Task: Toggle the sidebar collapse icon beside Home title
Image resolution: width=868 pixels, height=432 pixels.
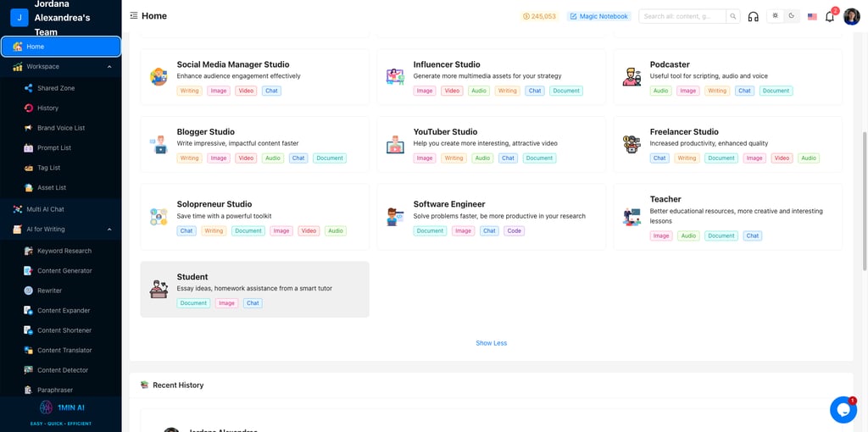Action: click(x=133, y=16)
